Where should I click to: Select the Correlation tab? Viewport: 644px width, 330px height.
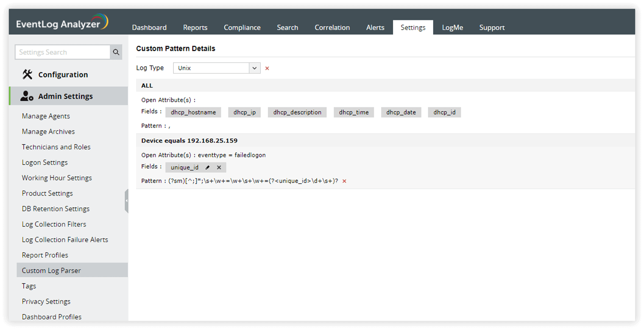click(x=332, y=28)
